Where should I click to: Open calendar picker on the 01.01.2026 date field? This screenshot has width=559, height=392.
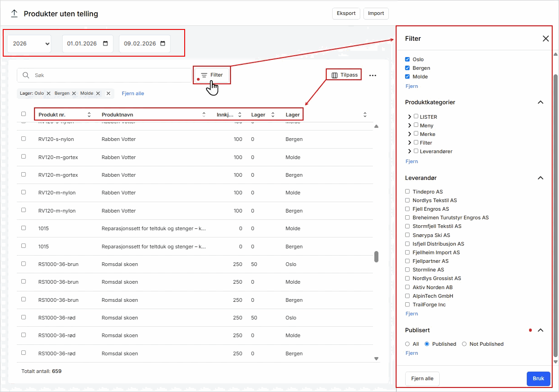(x=106, y=44)
